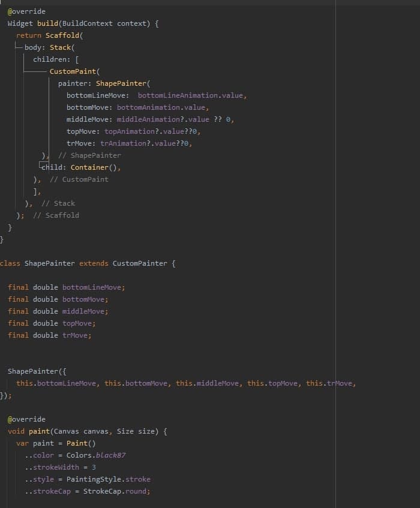Click 'this.topMove' constructor parameter

point(272,383)
